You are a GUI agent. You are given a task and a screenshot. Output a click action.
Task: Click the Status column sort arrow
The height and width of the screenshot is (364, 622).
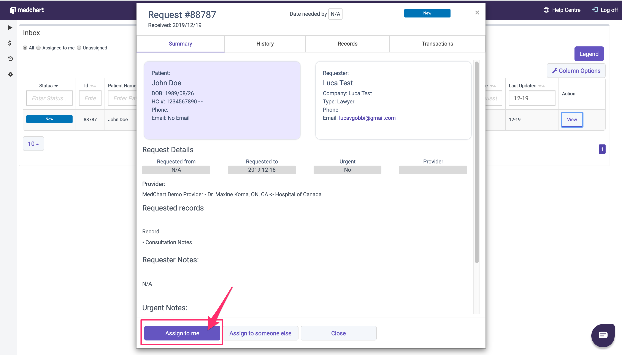(56, 86)
